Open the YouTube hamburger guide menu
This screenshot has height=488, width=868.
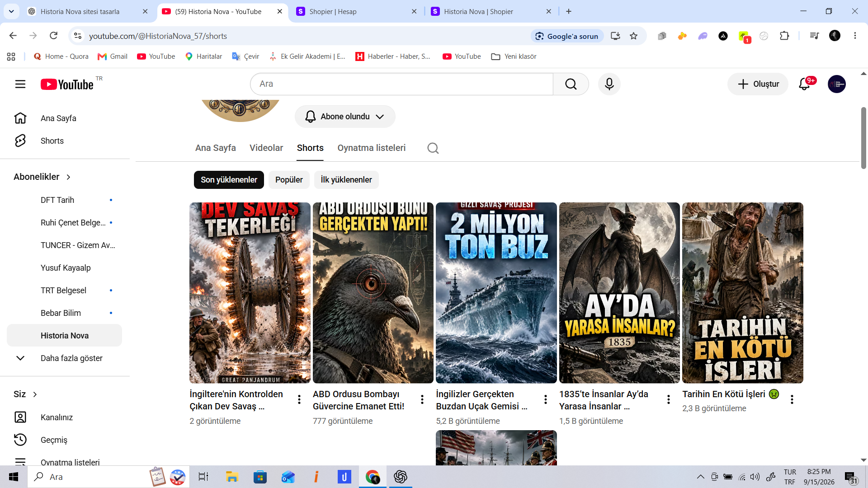(x=20, y=84)
